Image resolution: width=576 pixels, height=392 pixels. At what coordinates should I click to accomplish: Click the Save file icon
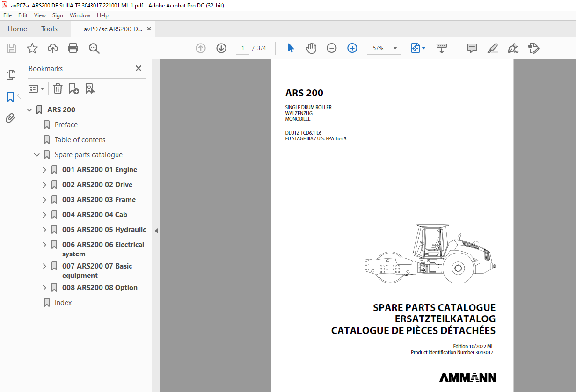pos(12,48)
